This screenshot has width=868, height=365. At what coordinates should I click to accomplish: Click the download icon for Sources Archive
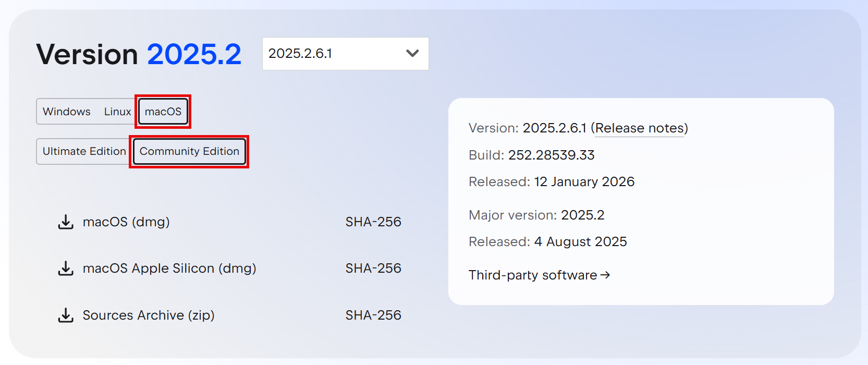[x=66, y=315]
